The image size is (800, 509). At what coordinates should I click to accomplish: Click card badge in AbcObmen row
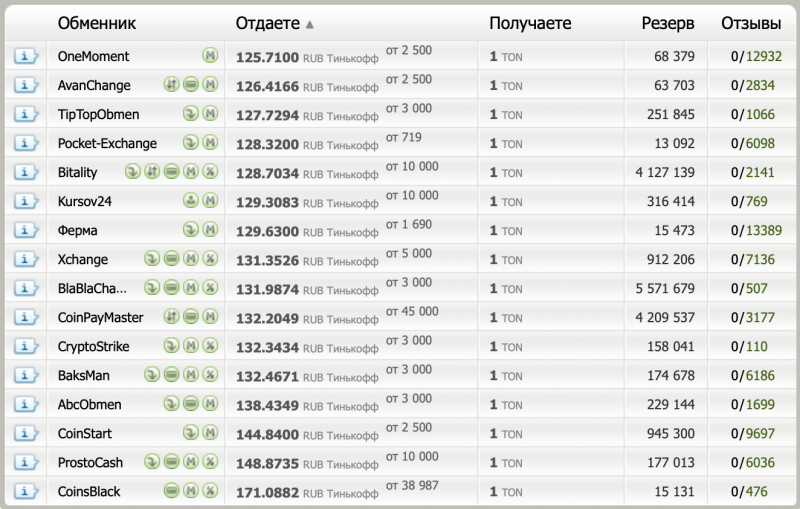point(191,403)
